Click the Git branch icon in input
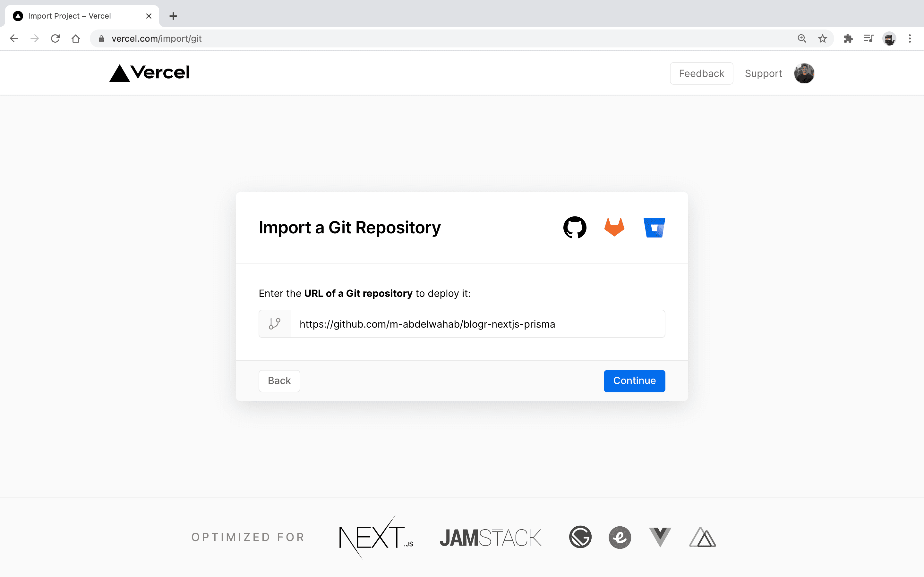The width and height of the screenshot is (924, 577). point(275,324)
